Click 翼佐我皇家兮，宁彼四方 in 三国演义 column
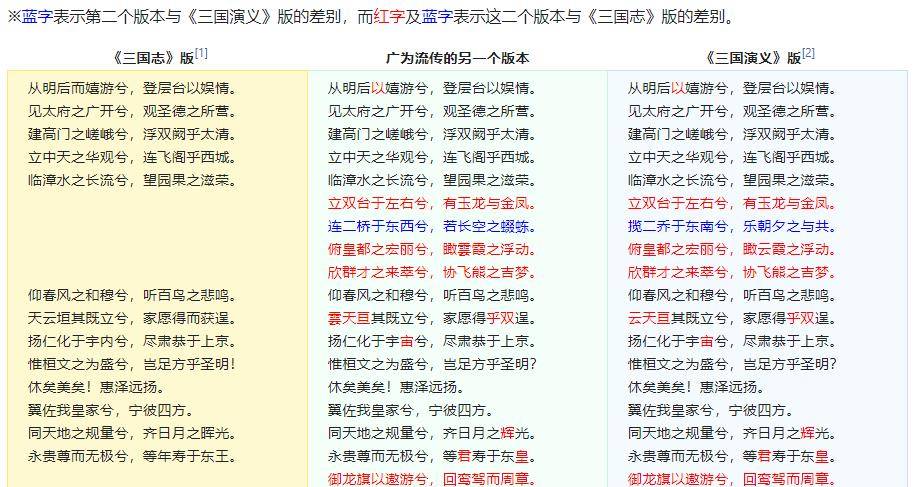Viewport: 914px width, 487px height. (711, 411)
